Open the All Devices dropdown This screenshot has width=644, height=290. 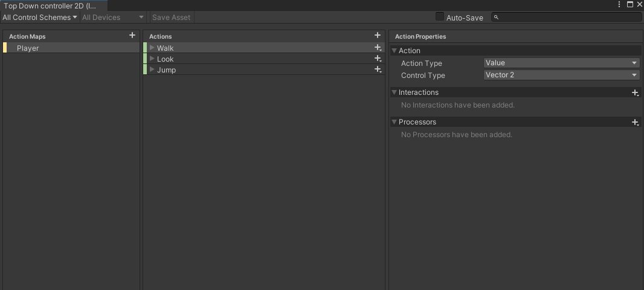click(113, 18)
